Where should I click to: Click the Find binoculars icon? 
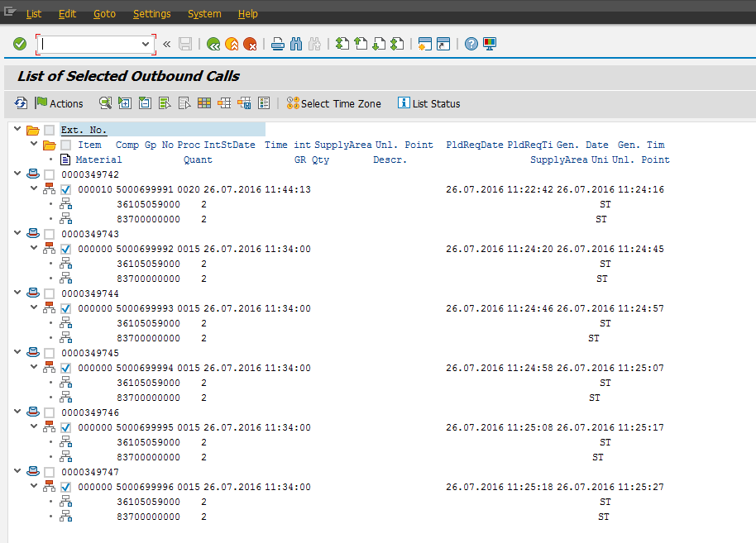tap(296, 45)
